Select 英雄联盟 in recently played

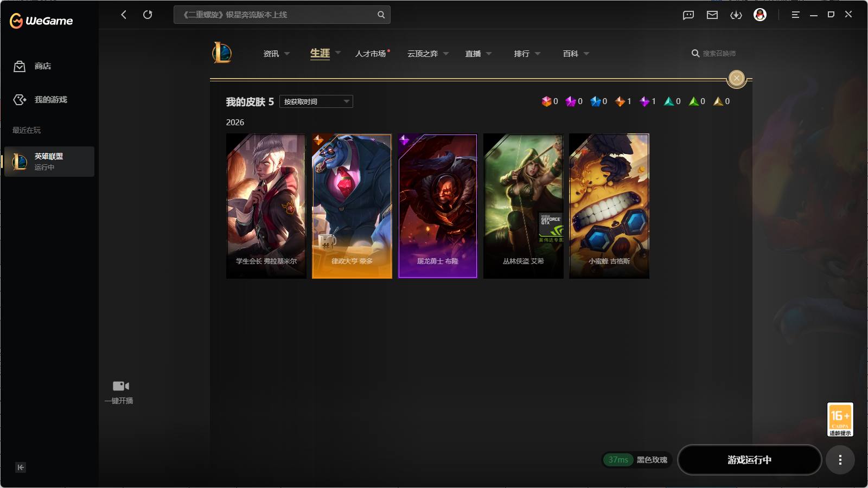[49, 162]
